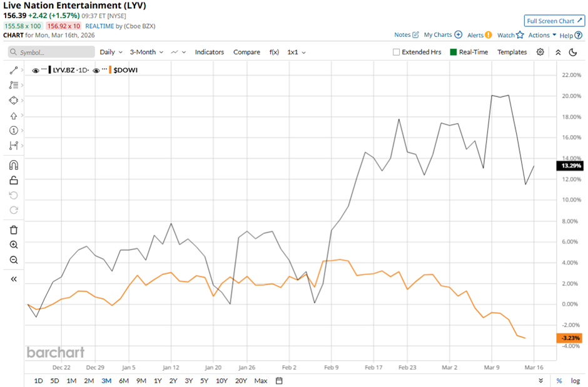Expand the shapes tool submenu arrow
This screenshot has height=387, width=588.
click(x=22, y=101)
